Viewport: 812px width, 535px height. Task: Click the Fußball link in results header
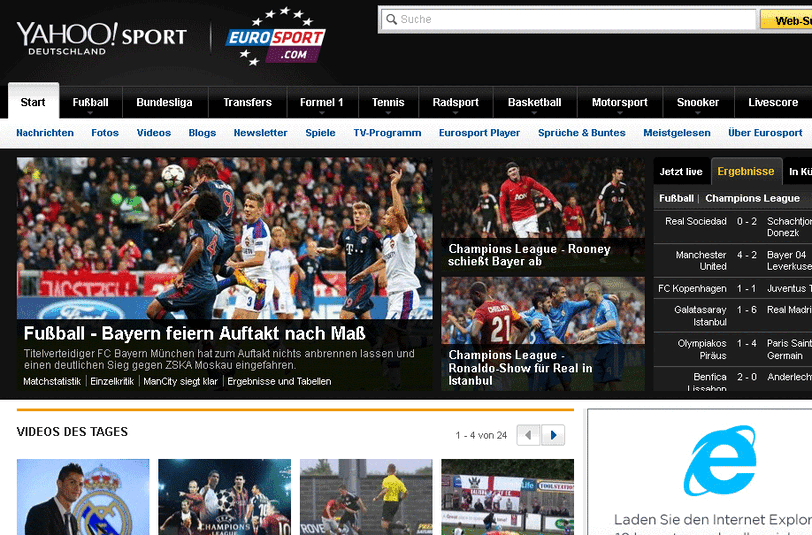click(x=676, y=198)
